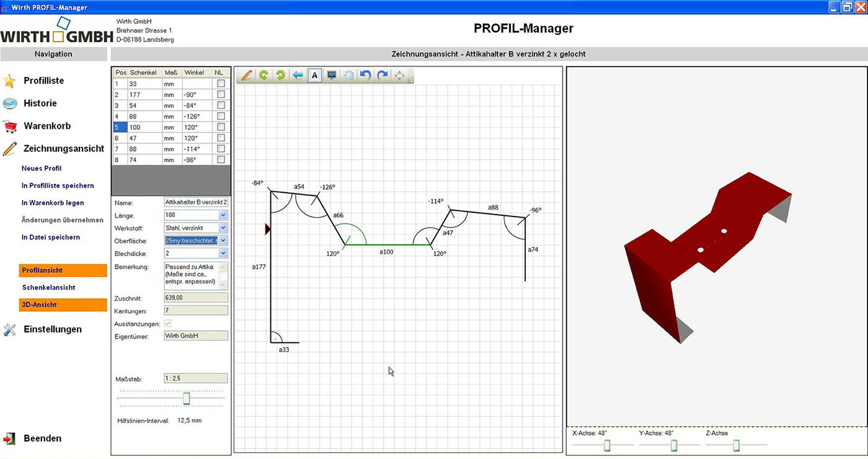Click the Name input field

[x=195, y=202]
